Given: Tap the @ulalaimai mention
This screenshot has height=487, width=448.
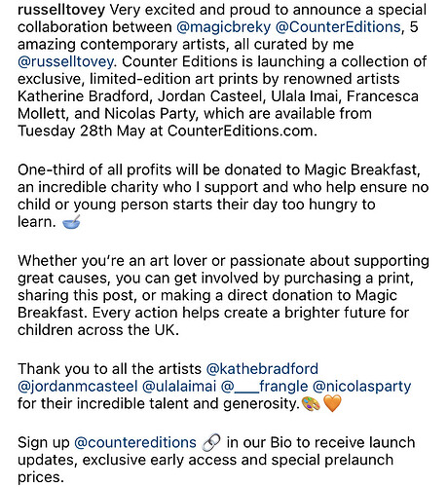Looking at the screenshot, I should (179, 387).
